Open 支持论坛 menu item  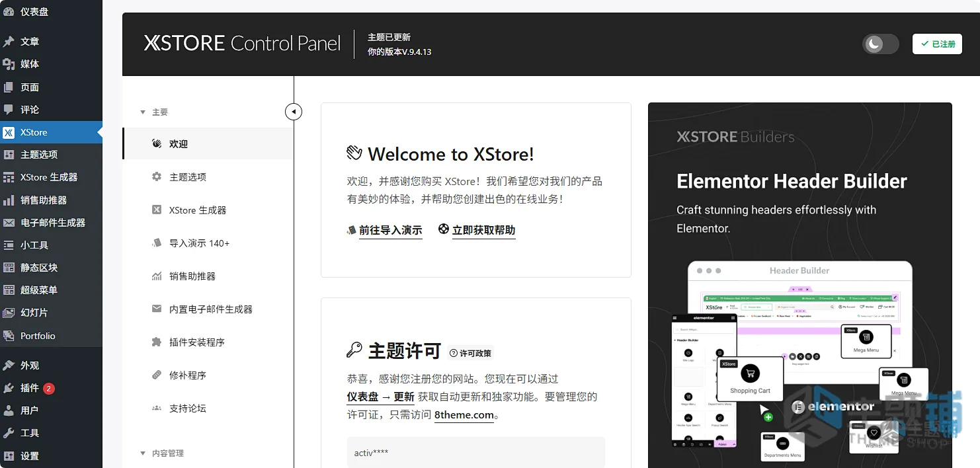[208, 408]
